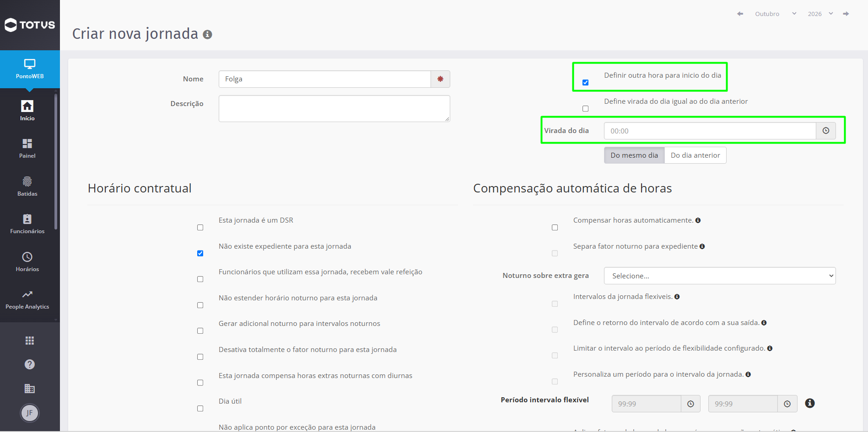
Task: Check Gerar adicional noturno para intervalos noturnos
Action: coord(200,331)
